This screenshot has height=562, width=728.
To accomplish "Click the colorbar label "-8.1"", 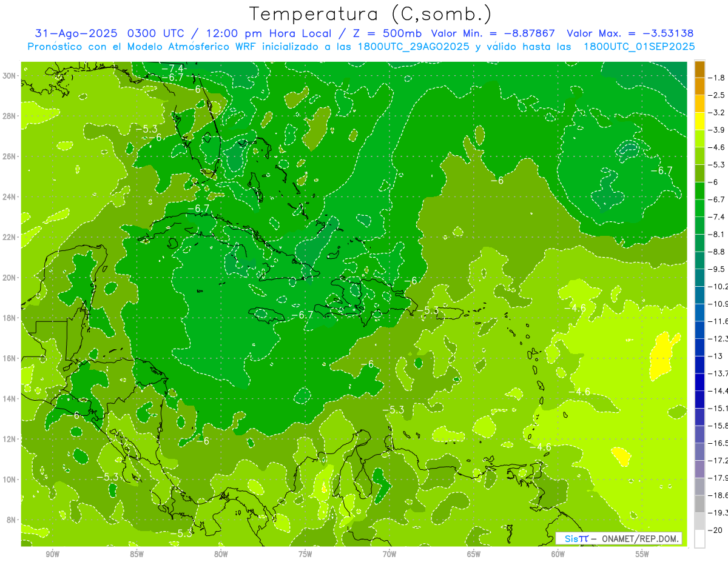I will pyautogui.click(x=716, y=234).
